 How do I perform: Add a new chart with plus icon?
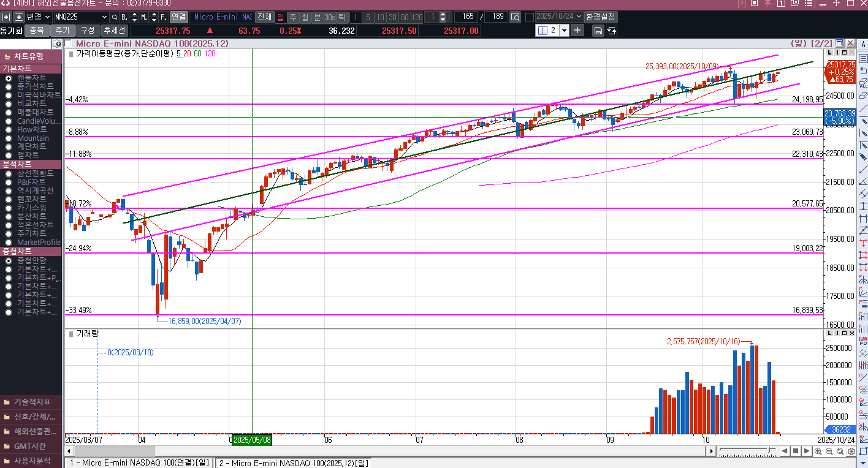(577, 31)
